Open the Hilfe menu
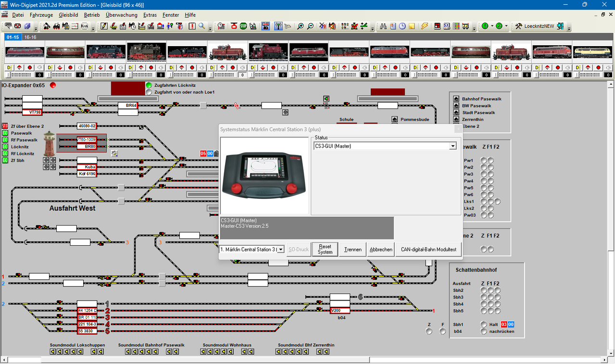 [x=190, y=15]
